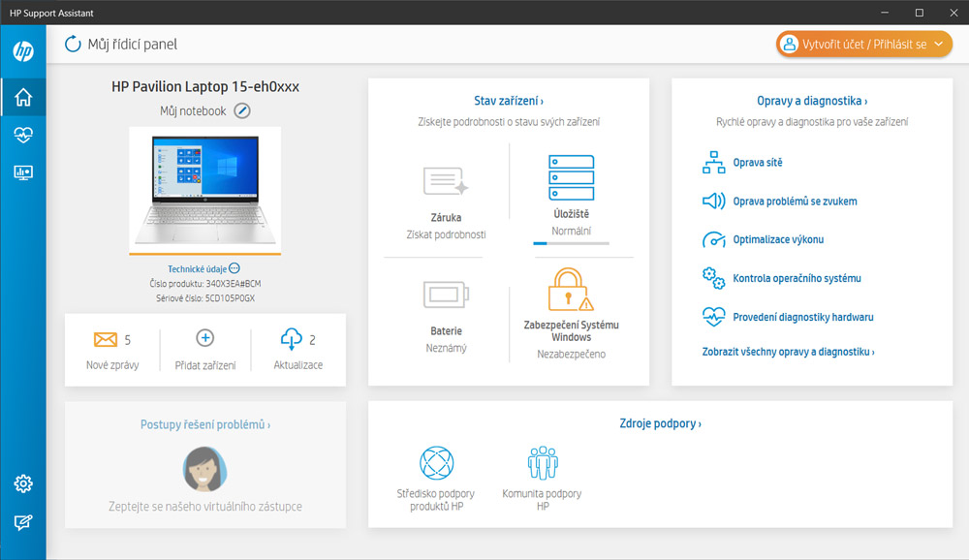Viewport: 969px width, 560px height.
Task: Maximize the HP Support Assistant window
Action: tap(920, 13)
